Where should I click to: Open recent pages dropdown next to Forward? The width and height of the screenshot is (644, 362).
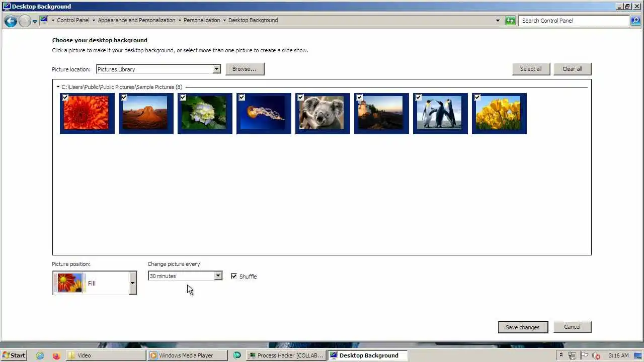[x=35, y=21]
